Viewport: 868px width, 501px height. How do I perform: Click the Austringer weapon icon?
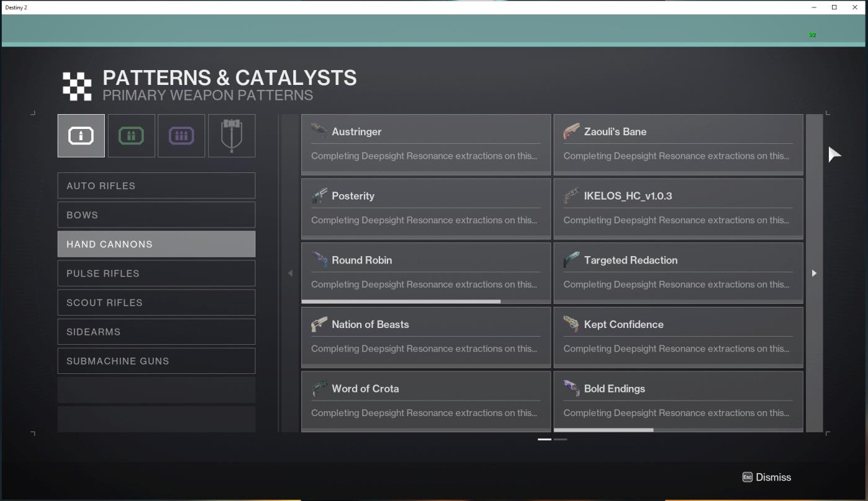319,131
